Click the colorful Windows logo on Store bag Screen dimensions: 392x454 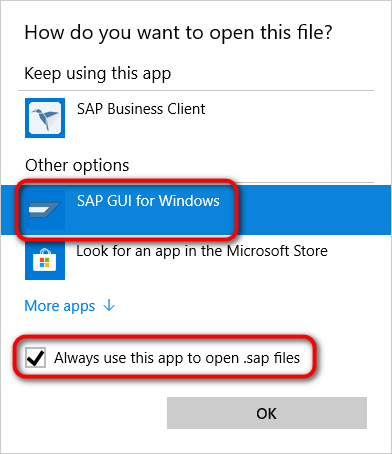coord(44,262)
